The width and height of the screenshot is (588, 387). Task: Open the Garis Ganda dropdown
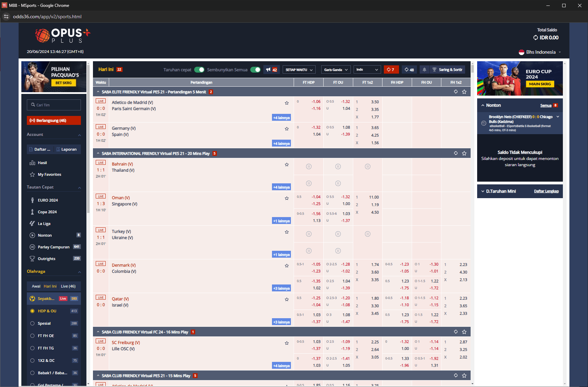click(336, 70)
